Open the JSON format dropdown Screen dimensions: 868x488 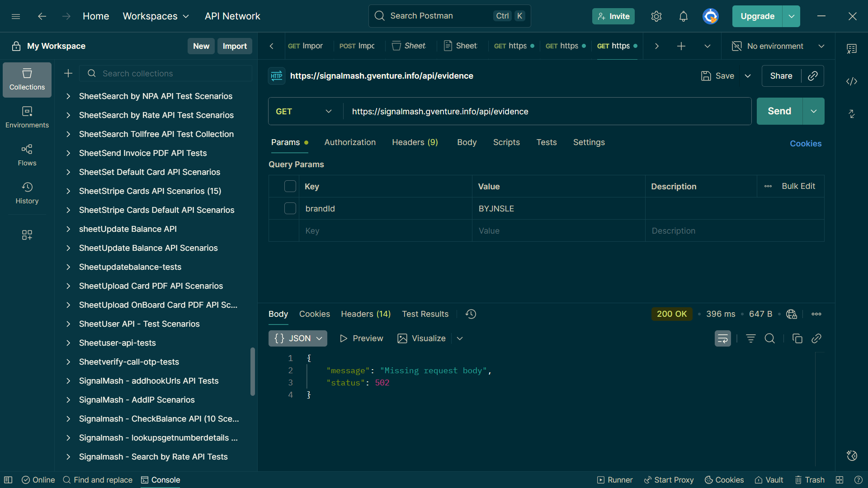(298, 338)
